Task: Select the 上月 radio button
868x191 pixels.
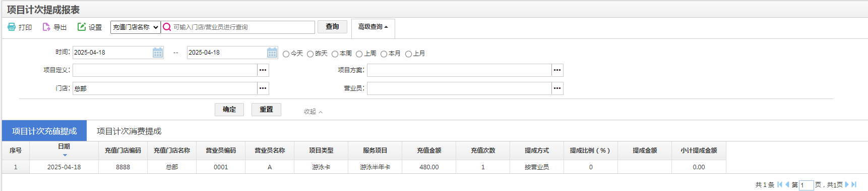Action: coord(409,54)
